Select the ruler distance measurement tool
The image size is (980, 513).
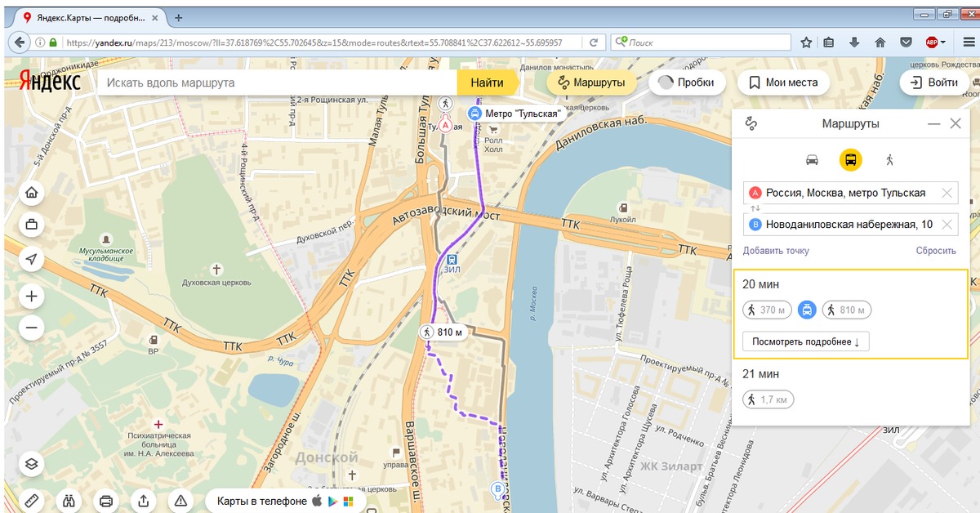point(32,500)
